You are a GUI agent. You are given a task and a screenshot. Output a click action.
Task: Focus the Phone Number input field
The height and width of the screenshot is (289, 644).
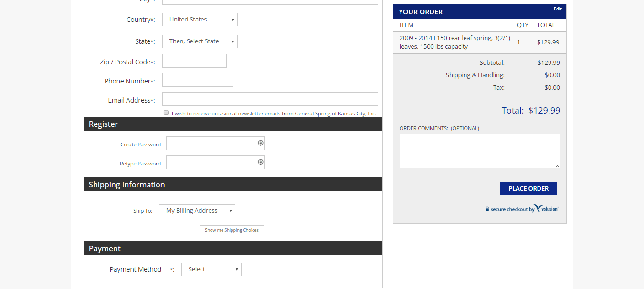pyautogui.click(x=198, y=80)
